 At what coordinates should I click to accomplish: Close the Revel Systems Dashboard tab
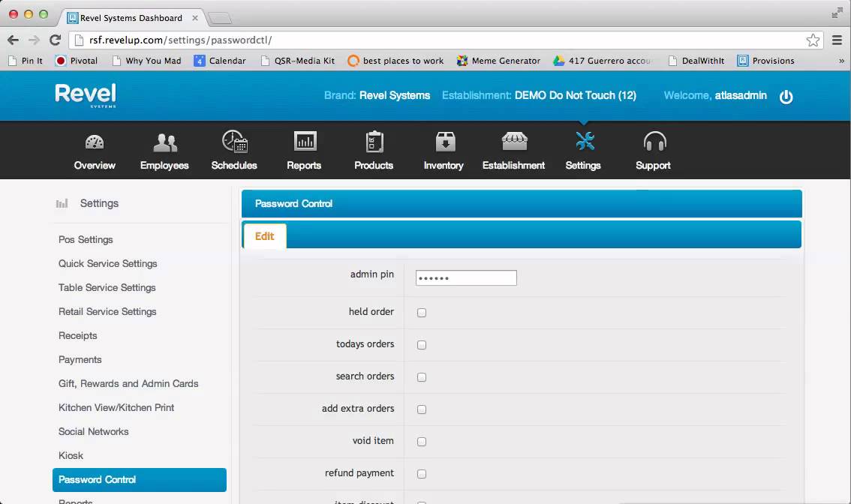click(x=195, y=18)
